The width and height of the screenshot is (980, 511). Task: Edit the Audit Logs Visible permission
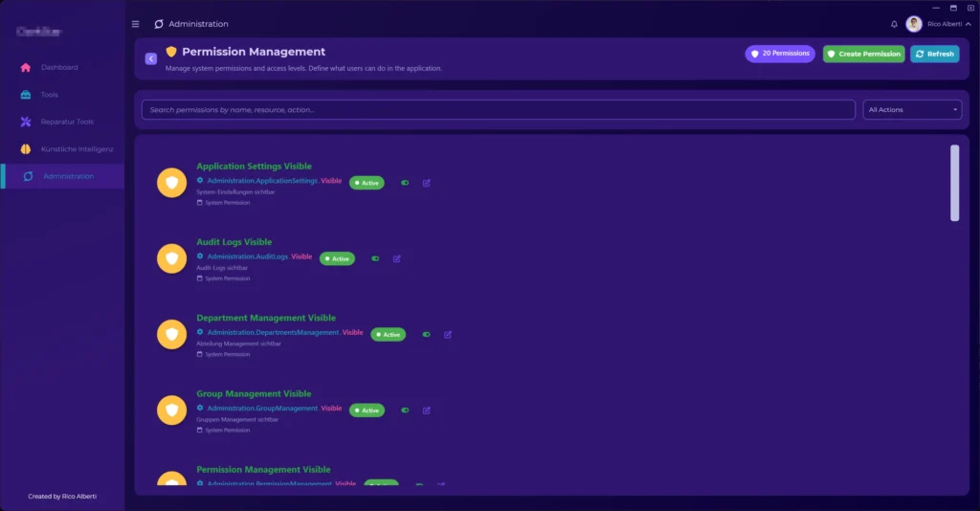click(x=397, y=258)
